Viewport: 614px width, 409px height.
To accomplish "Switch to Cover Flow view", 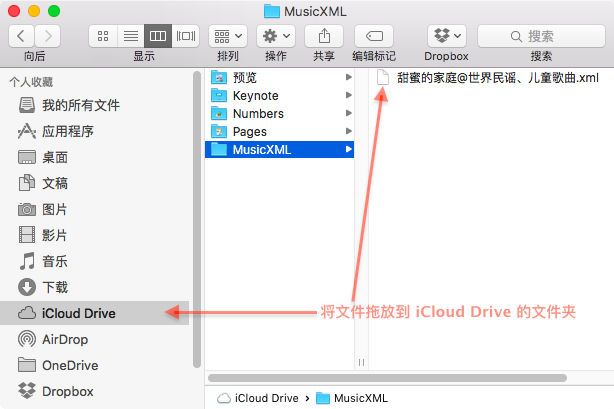I will point(186,36).
